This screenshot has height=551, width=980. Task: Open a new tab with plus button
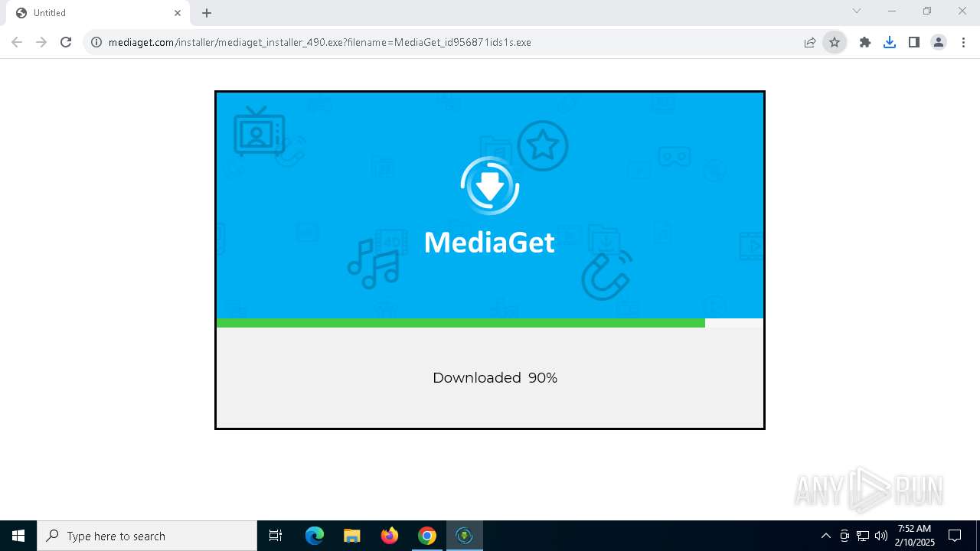point(207,13)
